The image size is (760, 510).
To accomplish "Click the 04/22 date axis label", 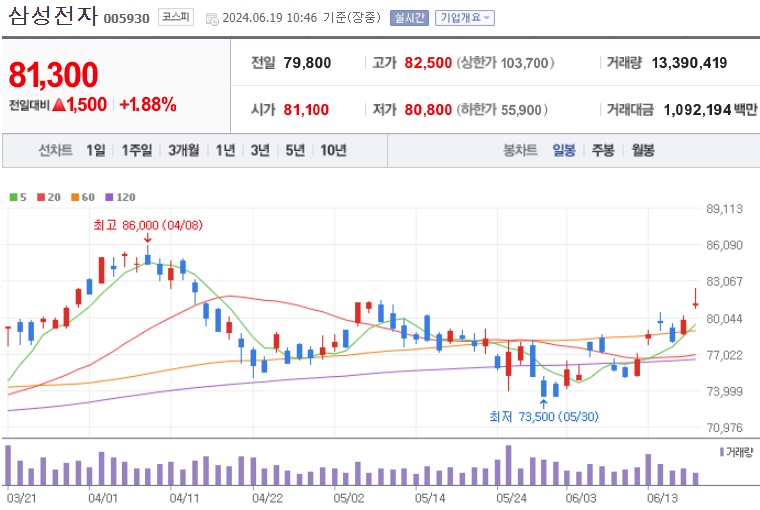I will pyautogui.click(x=267, y=498).
